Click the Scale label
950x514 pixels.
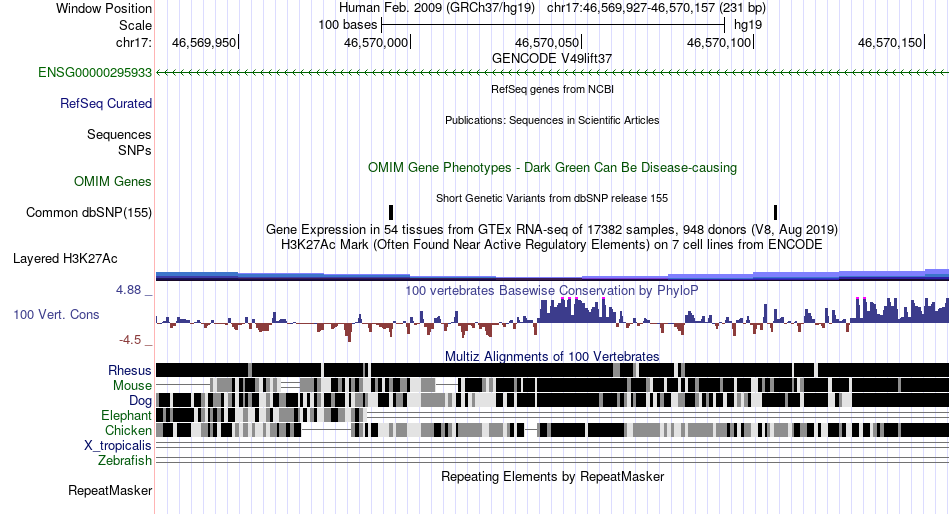[x=135, y=25]
